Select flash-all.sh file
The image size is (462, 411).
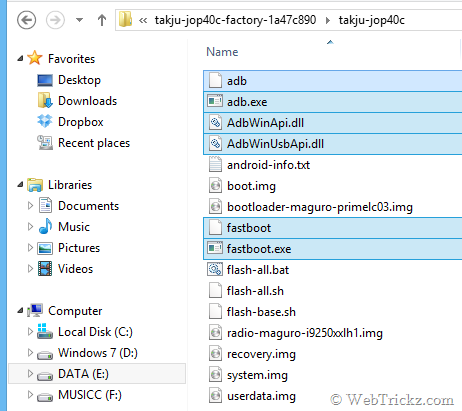255,291
